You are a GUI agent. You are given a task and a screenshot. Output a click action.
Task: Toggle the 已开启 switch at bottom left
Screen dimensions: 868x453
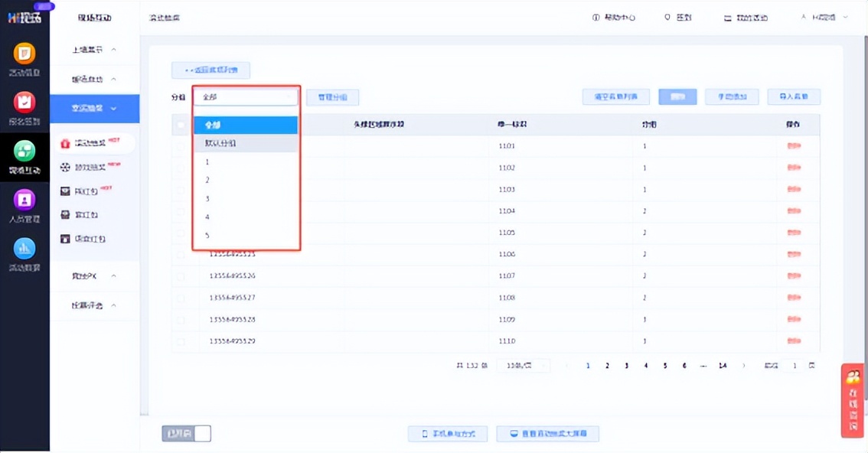(x=186, y=434)
